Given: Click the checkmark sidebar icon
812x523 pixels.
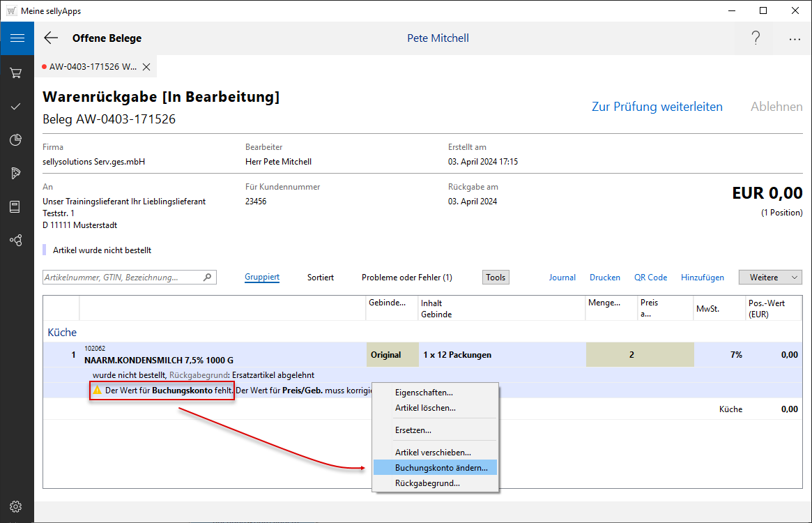Looking at the screenshot, I should (16, 106).
